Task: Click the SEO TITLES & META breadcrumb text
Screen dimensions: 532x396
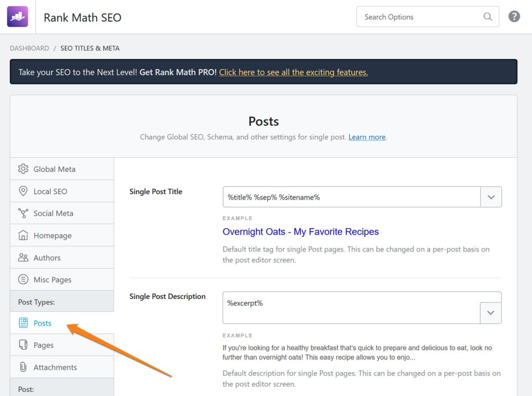Action: (90, 48)
